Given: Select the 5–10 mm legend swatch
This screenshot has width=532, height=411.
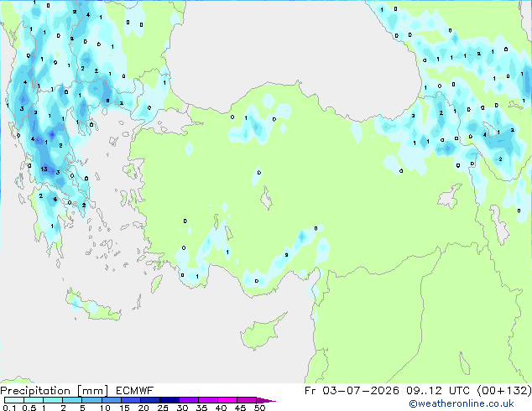Looking at the screenshot, I should click(x=91, y=400).
